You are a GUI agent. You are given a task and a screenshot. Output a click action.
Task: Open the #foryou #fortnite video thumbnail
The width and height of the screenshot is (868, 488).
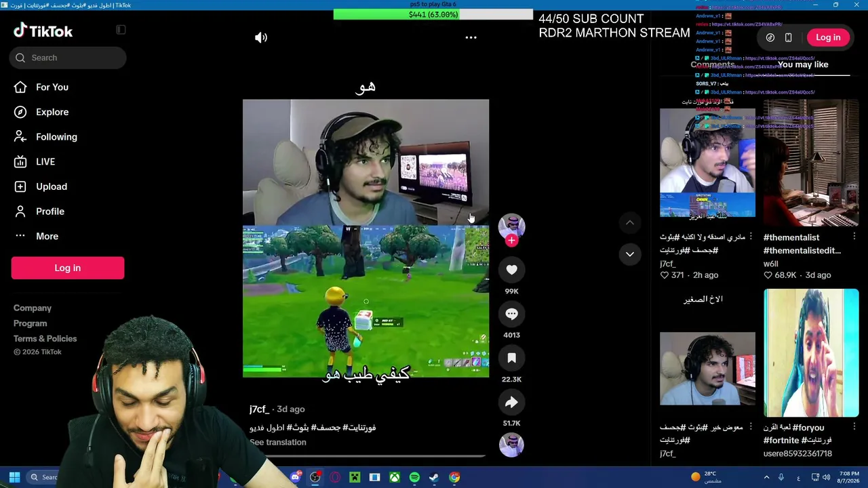pyautogui.click(x=811, y=353)
